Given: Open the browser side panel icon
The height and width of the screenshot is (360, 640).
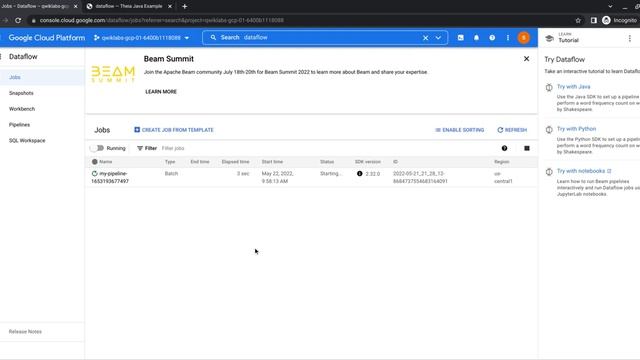Looking at the screenshot, I should tap(593, 20).
